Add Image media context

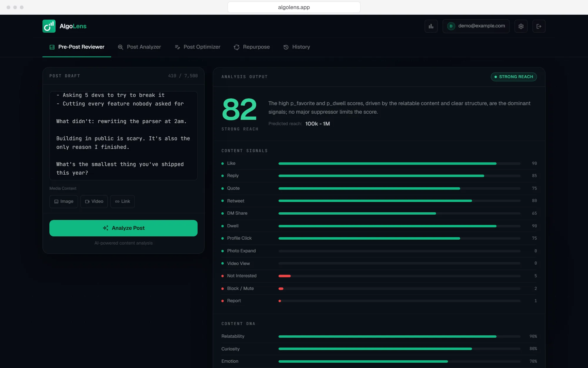[x=64, y=201]
